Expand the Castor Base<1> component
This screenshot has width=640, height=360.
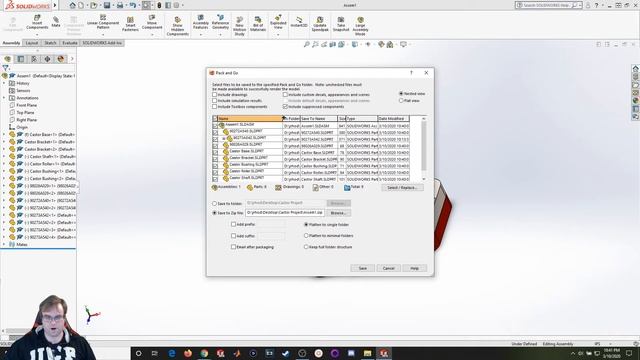click(x=4, y=134)
